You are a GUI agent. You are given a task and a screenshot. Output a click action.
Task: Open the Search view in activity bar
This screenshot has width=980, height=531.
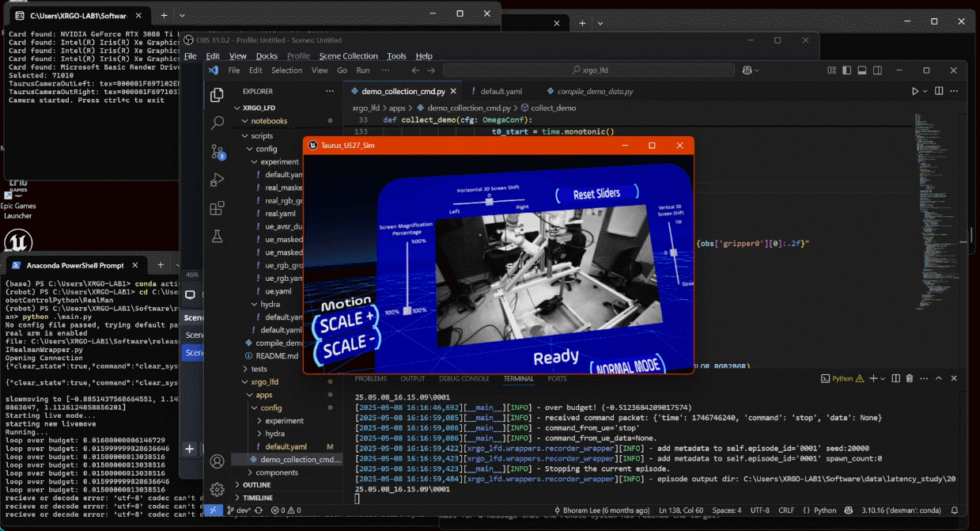217,123
